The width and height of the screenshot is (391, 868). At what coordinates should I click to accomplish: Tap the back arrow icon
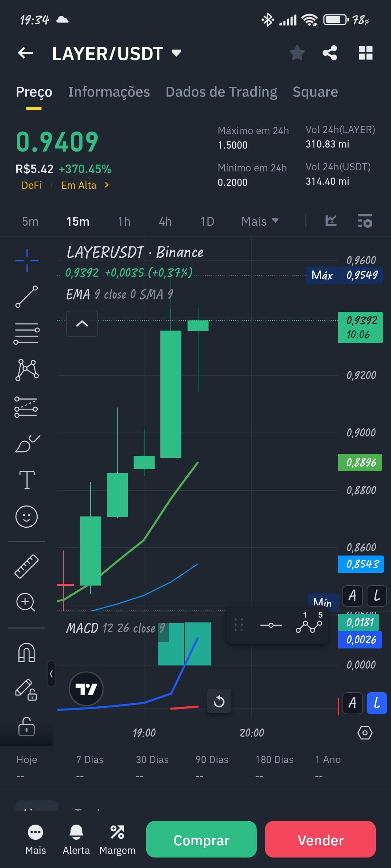tap(25, 53)
